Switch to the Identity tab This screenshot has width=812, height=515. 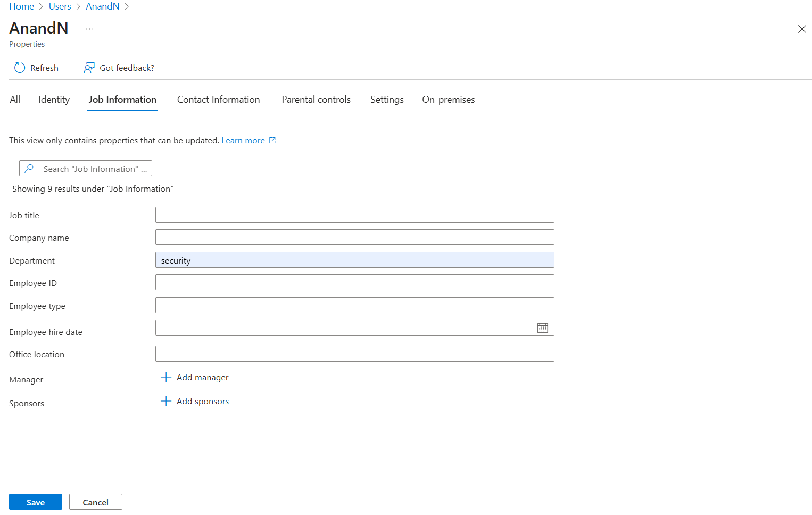click(x=54, y=100)
